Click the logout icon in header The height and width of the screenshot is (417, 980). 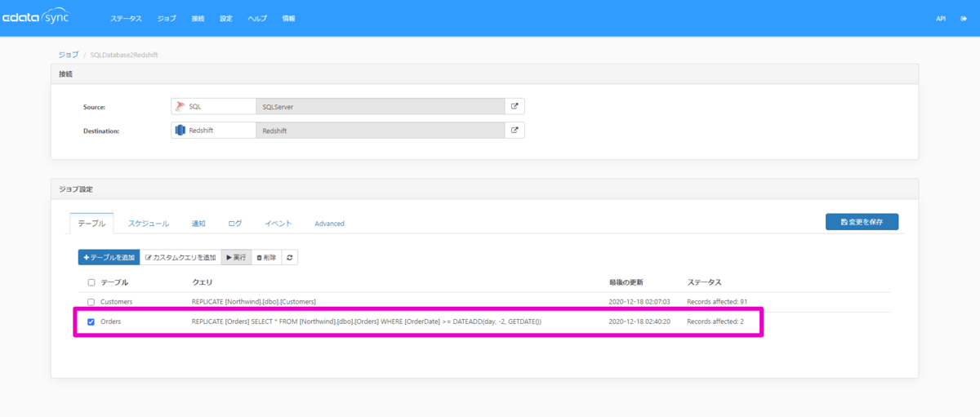964,18
